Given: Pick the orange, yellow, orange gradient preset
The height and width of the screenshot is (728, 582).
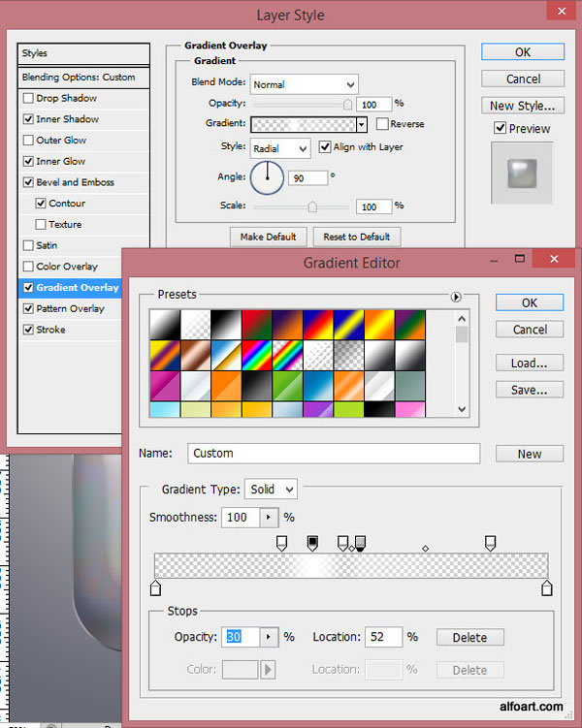Looking at the screenshot, I should point(379,325).
